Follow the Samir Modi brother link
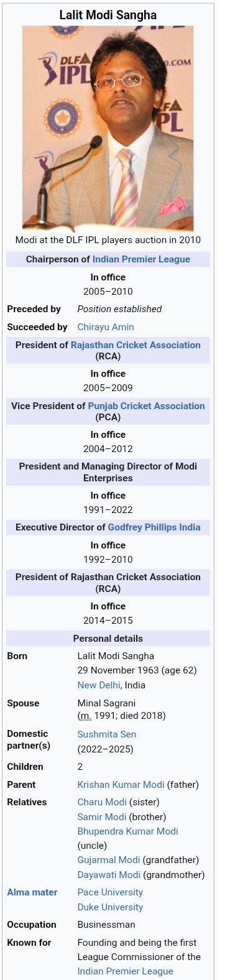The width and height of the screenshot is (230, 980). (x=101, y=817)
